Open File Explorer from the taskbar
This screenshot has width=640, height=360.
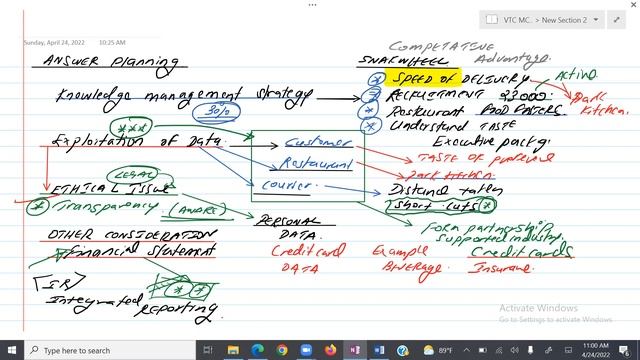point(233,350)
